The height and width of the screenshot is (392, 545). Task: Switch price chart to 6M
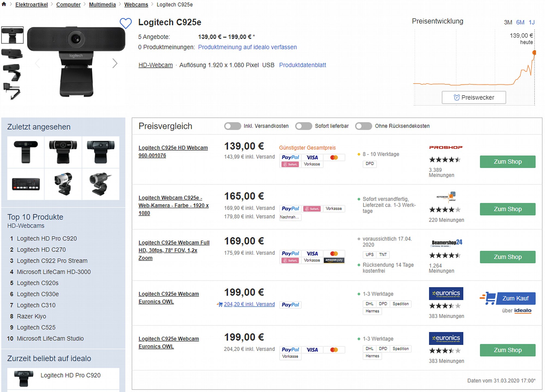[x=520, y=22]
